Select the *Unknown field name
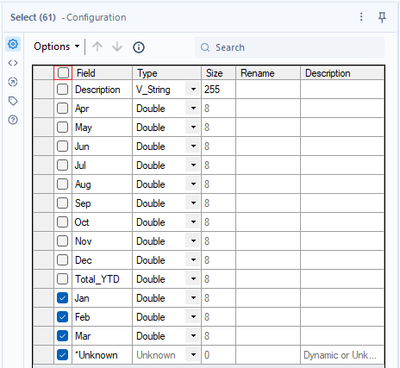This screenshot has width=400, height=368. pos(96,355)
